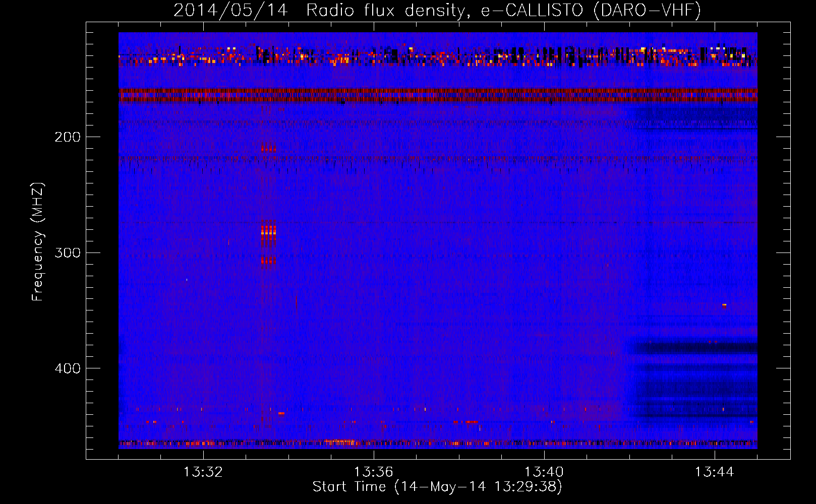Click the '13:32' time tick label
This screenshot has height=504, width=816.
(x=203, y=472)
